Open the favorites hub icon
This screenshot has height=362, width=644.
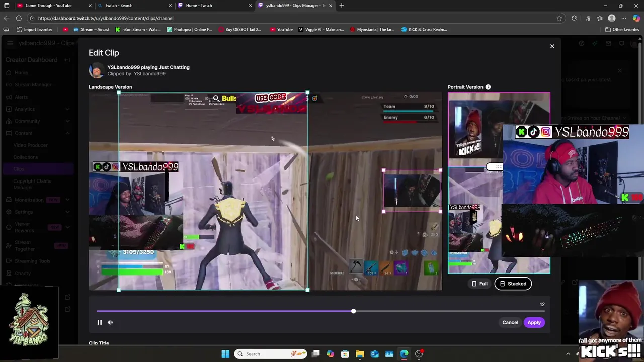click(x=600, y=18)
